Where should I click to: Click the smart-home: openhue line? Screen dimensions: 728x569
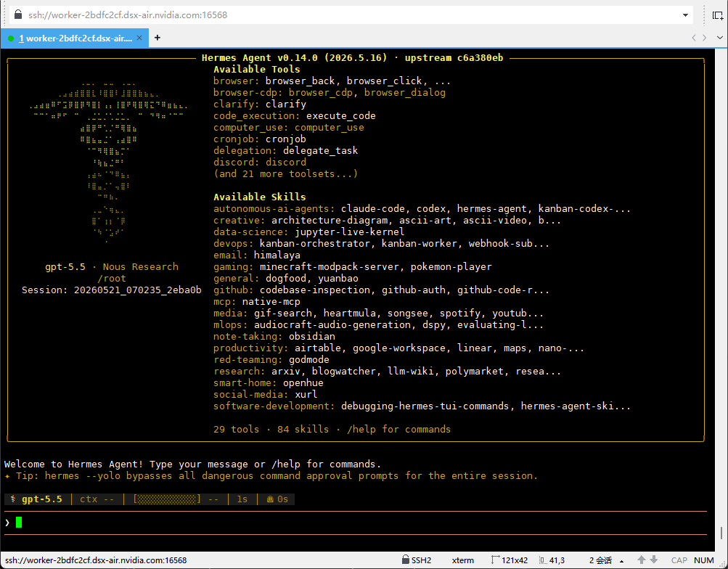pos(269,382)
